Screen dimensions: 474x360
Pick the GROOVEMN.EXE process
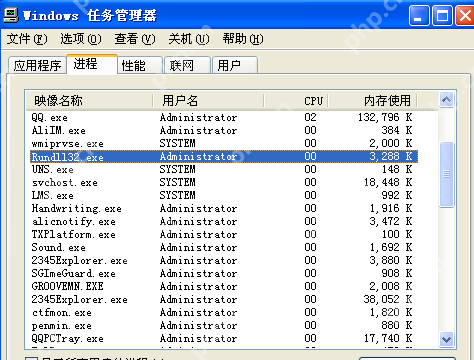point(224,286)
